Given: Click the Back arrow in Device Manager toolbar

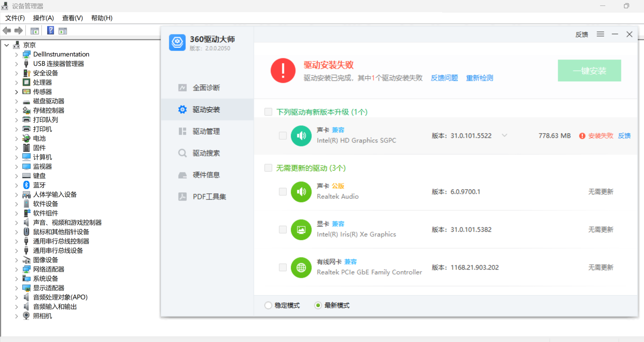Looking at the screenshot, I should [7, 31].
